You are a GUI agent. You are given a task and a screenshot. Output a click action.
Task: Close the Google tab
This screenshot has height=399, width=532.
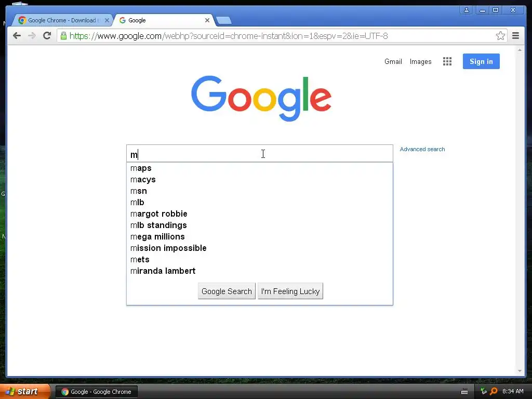[207, 20]
